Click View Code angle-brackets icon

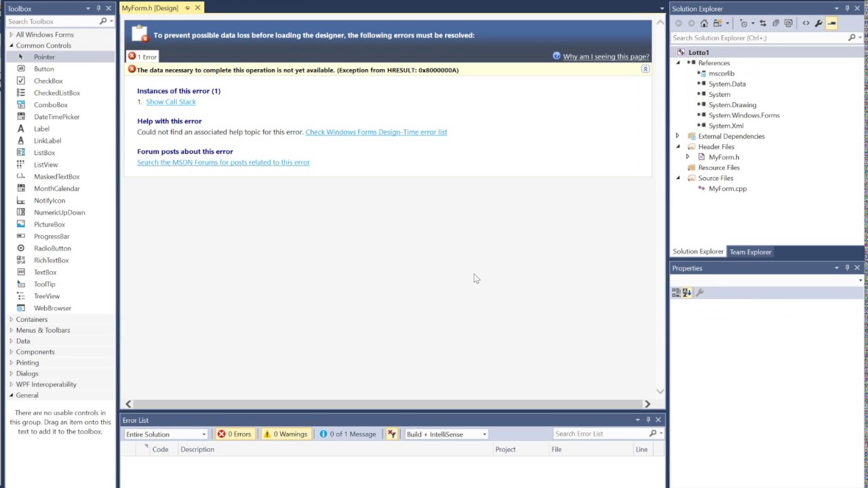(x=806, y=23)
